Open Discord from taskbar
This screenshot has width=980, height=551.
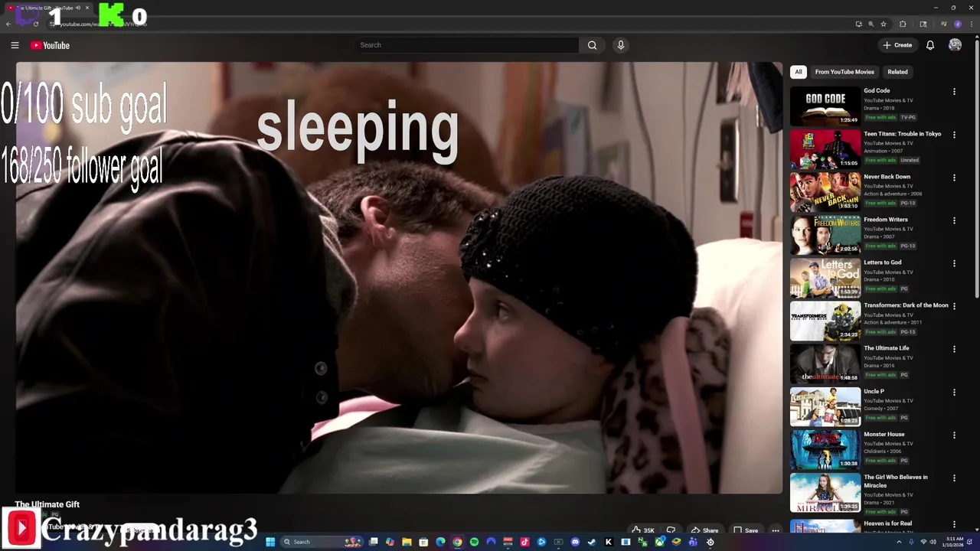pos(575,542)
